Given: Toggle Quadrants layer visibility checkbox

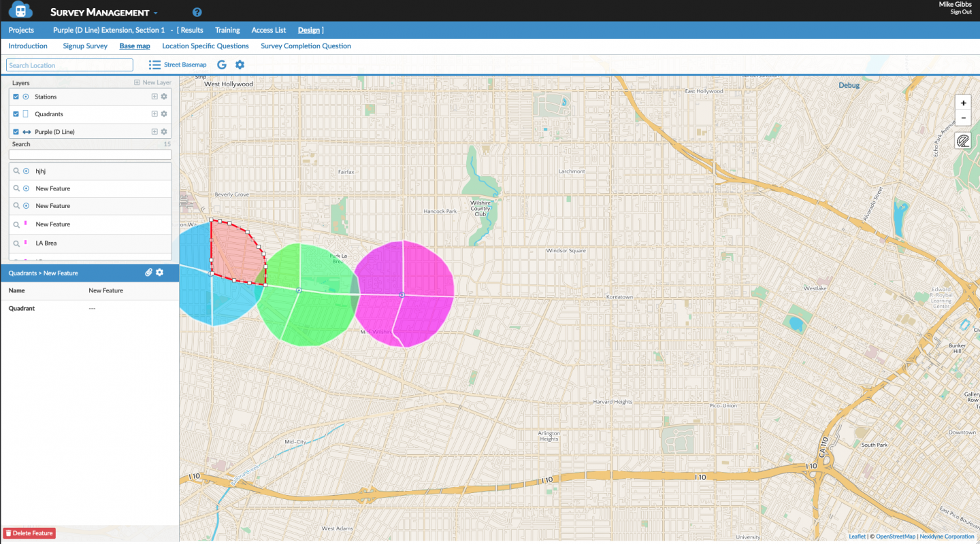Looking at the screenshot, I should [x=16, y=114].
